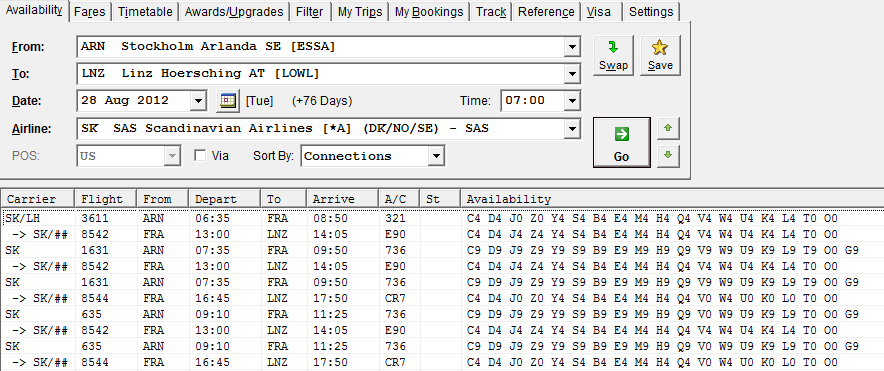The height and width of the screenshot is (371, 884).
Task: Click the Swap airports button
Action: click(613, 55)
